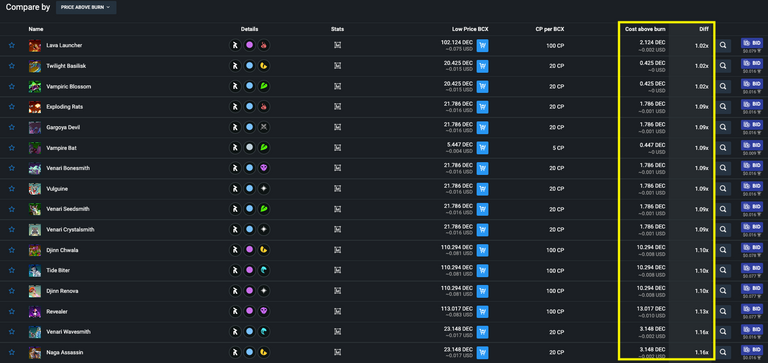The image size is (768, 363).
Task: Sort by the Name column header
Action: (36, 29)
